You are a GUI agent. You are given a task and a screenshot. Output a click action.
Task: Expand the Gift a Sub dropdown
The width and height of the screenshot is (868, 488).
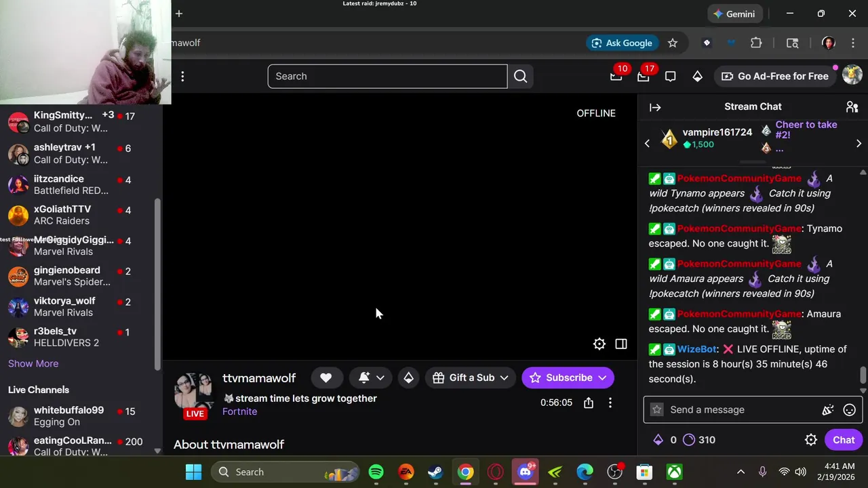(x=470, y=378)
